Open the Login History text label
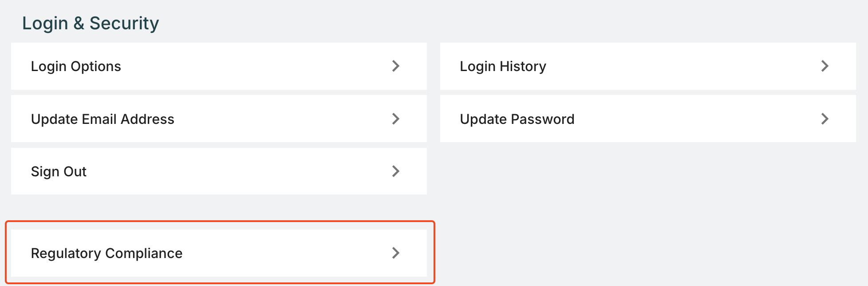868x286 pixels. pos(503,66)
